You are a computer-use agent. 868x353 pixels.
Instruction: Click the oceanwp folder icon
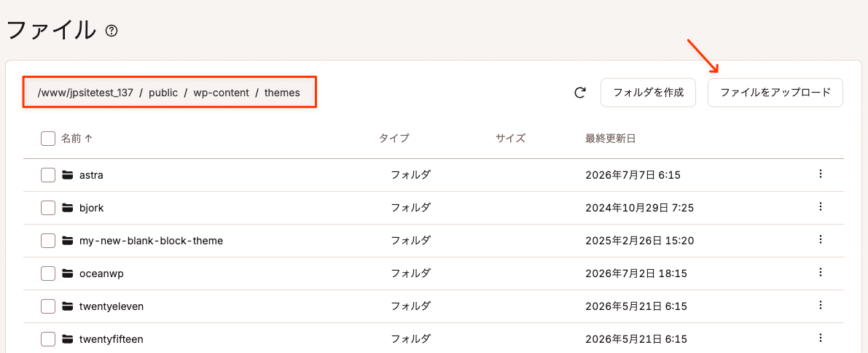68,274
